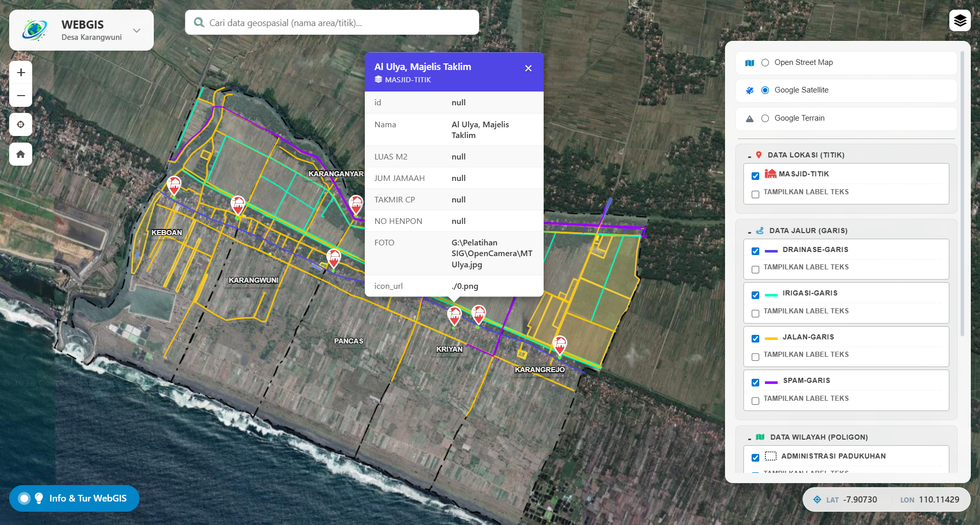Viewport: 980px width, 525px height.
Task: Enable label text for JALAN-GARIS
Action: [755, 357]
